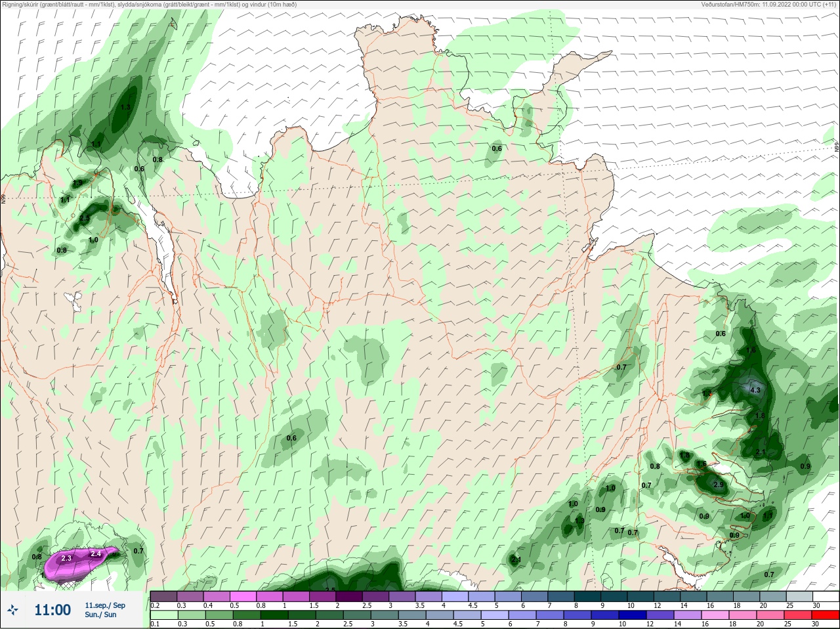
Task: Click the N99 label at the left edge
Action: point(3,198)
